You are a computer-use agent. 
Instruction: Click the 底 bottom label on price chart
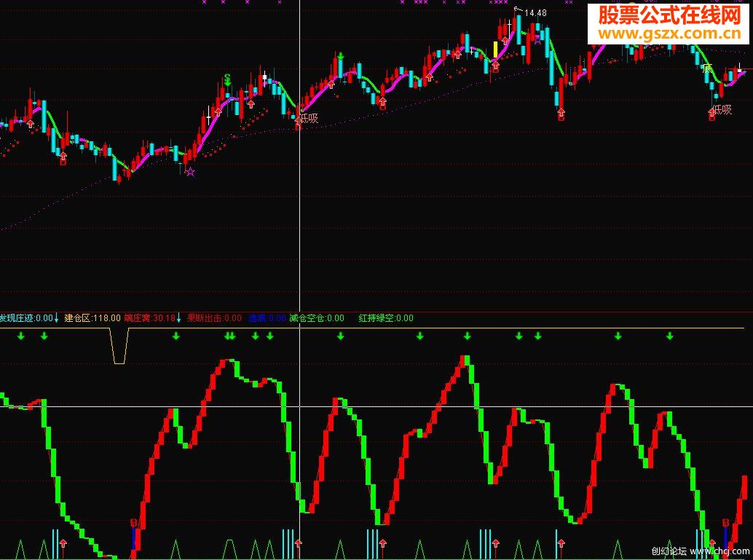pos(707,68)
